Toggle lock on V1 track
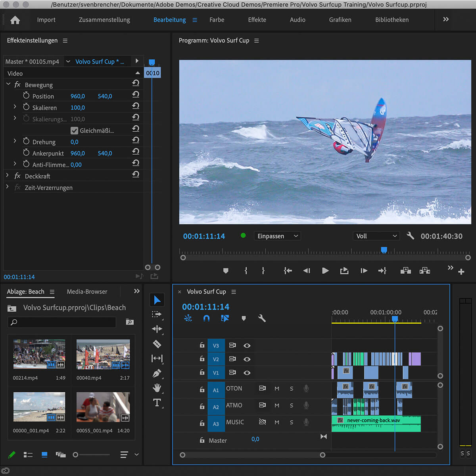 pos(202,372)
